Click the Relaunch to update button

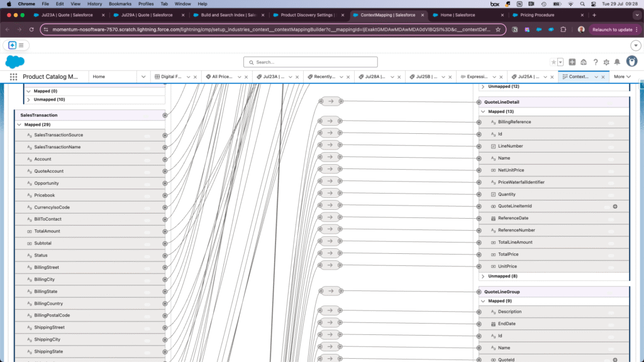tap(613, 30)
